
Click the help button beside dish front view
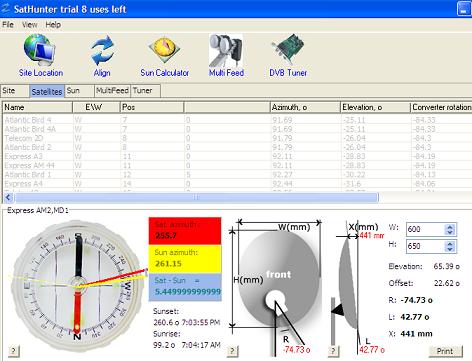click(x=232, y=350)
